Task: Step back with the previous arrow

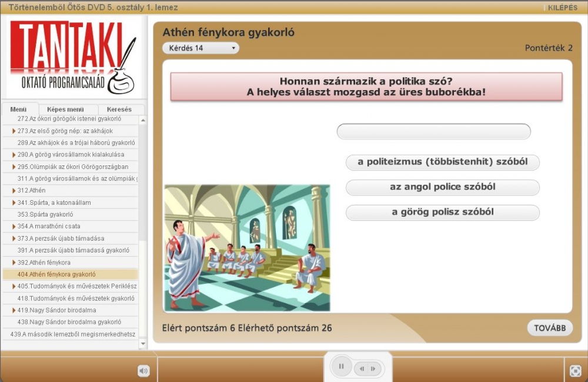Action: [362, 369]
